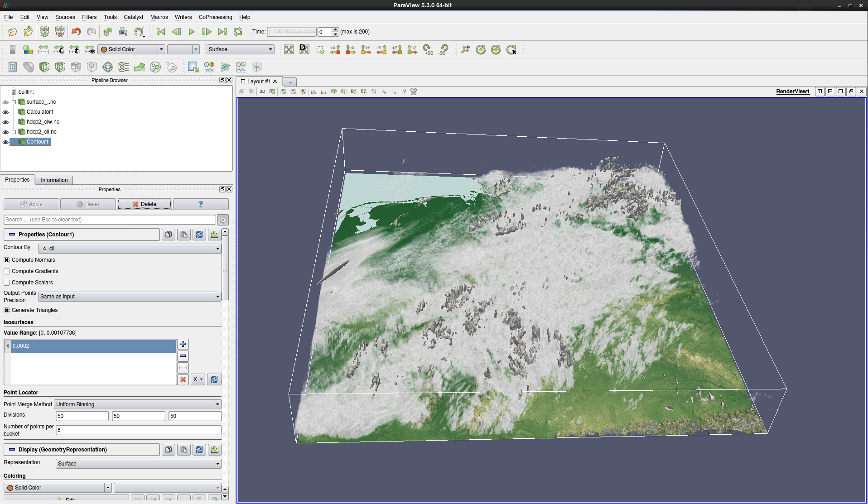
Task: Open the Contour By dropdown
Action: pyautogui.click(x=130, y=249)
